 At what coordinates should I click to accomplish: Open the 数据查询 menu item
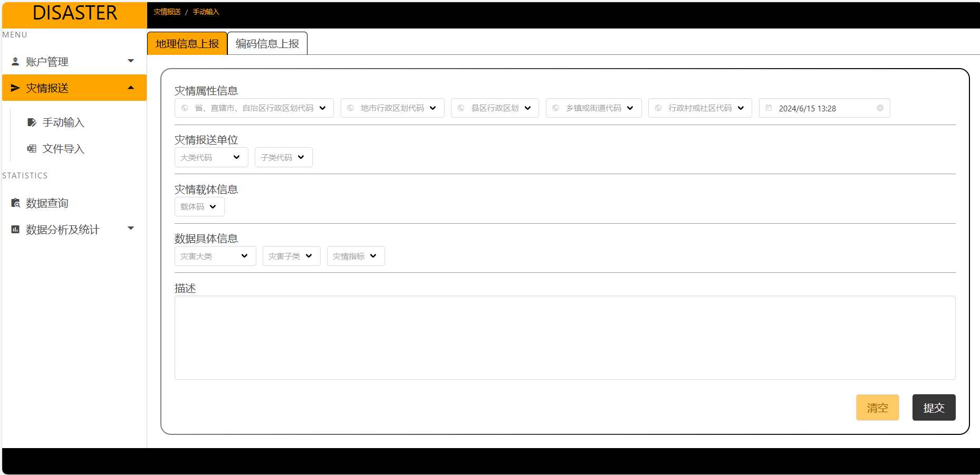tap(74, 203)
